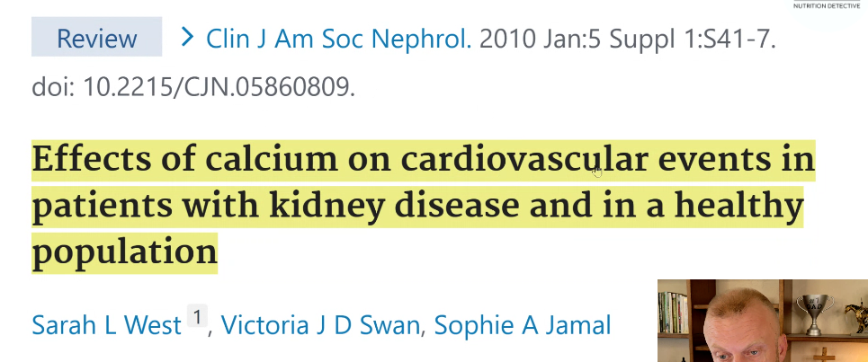Open author Sarah L West's link
Screen dimensions: 868x362
click(x=106, y=324)
